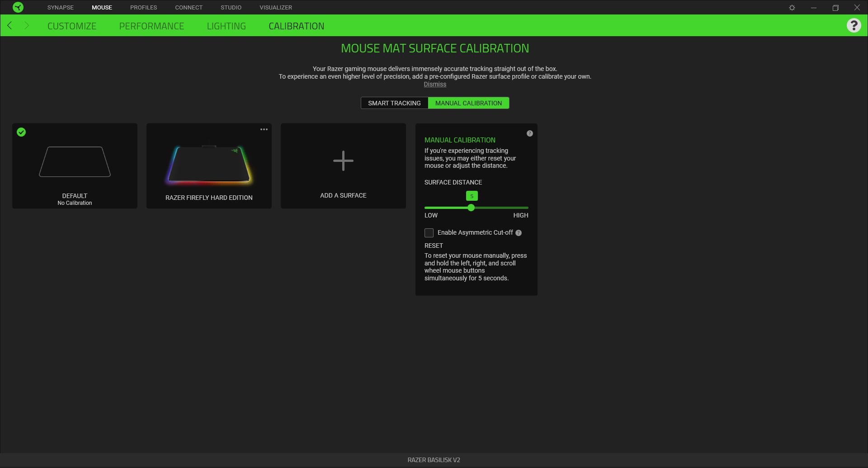Enable Asymmetric Cut-off checkbox
Viewport: 868px width, 468px height.
(x=429, y=233)
